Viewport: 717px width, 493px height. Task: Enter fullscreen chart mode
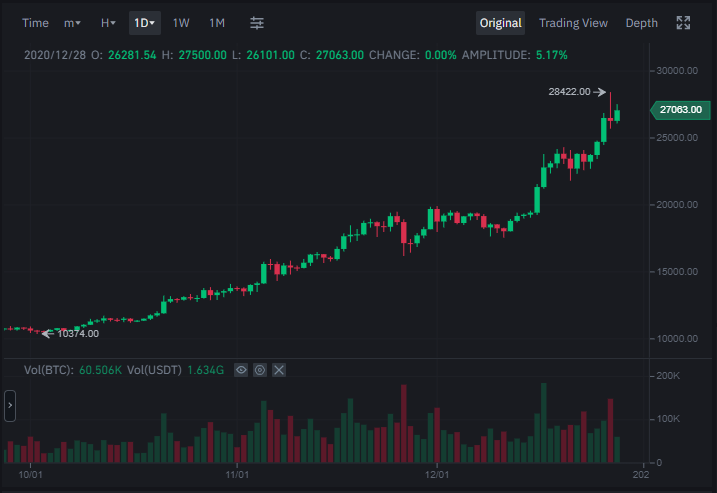683,23
